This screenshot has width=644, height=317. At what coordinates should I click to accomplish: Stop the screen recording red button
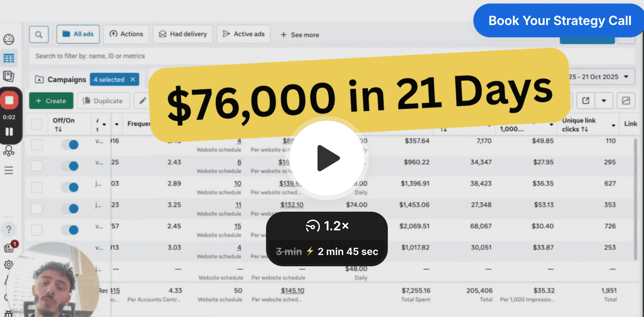[10, 100]
